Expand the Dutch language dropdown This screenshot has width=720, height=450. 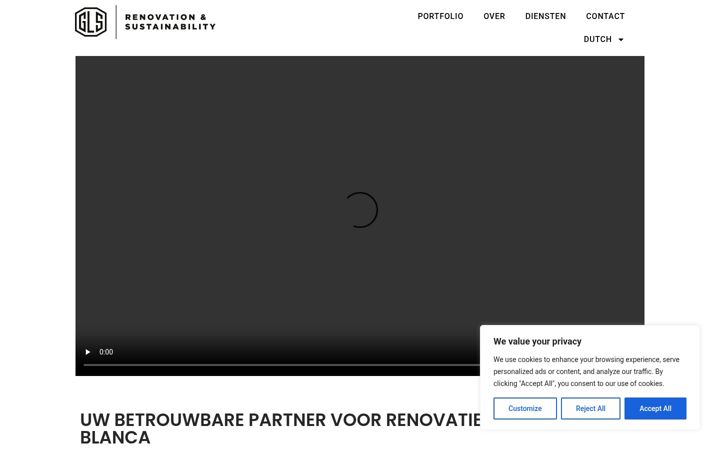603,39
